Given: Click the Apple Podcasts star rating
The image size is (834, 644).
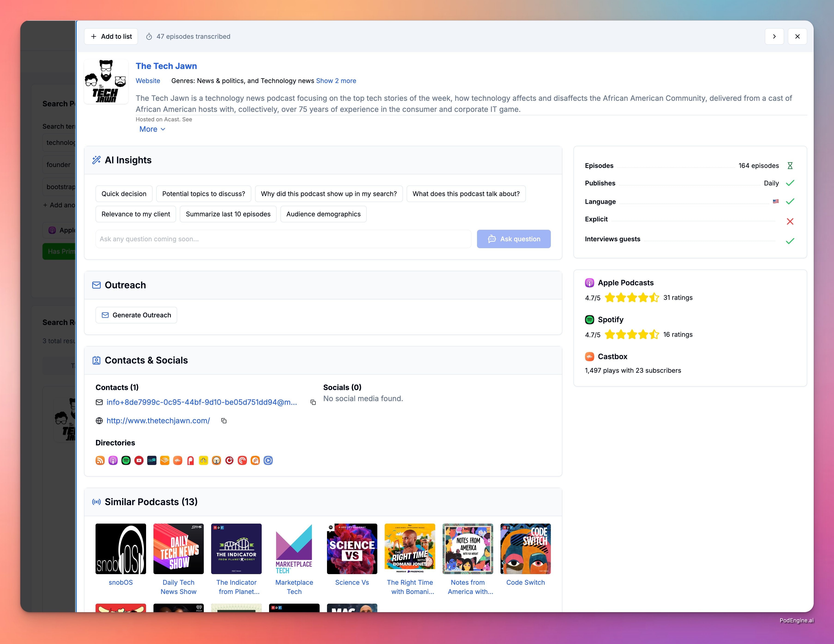Looking at the screenshot, I should pos(632,297).
